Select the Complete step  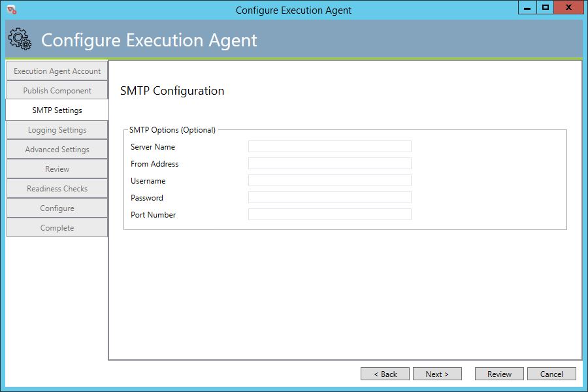(57, 228)
